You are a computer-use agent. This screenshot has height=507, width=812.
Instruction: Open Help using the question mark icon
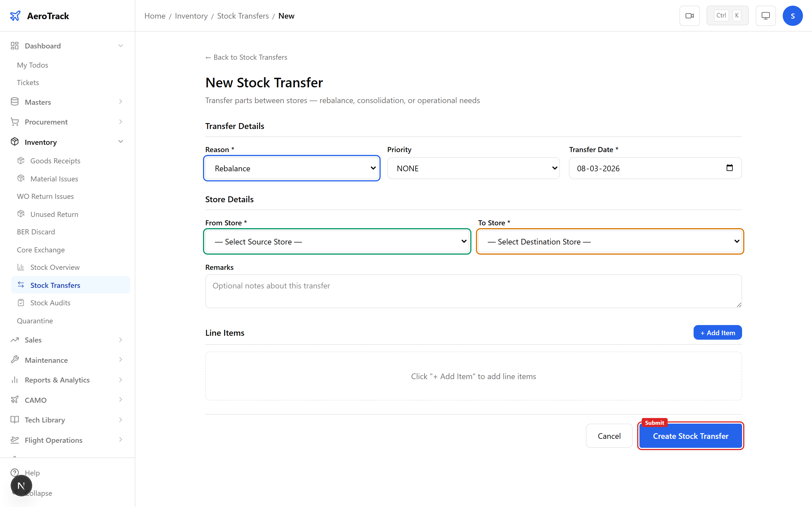(x=15, y=472)
